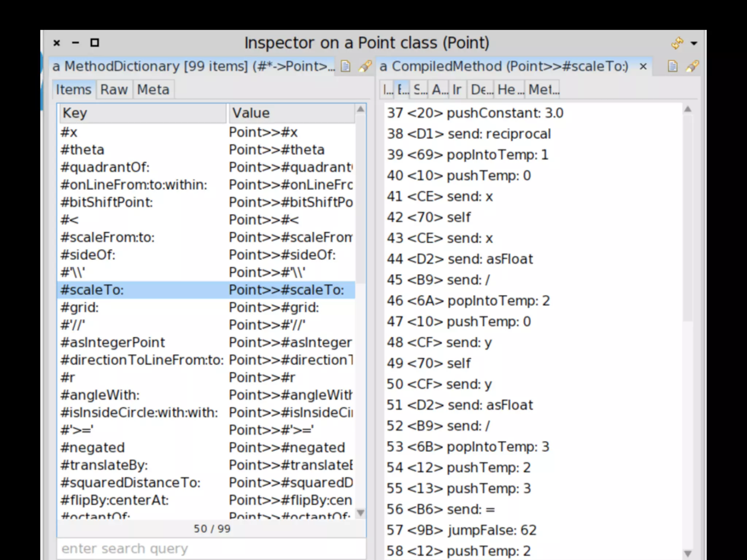
Task: Click the 50 / 99 item counter
Action: [x=212, y=529]
